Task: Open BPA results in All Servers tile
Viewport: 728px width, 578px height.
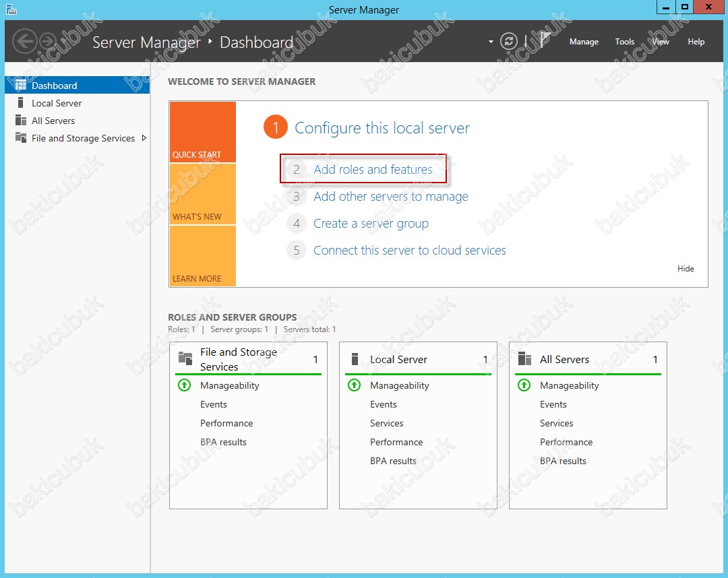Action: click(x=563, y=461)
